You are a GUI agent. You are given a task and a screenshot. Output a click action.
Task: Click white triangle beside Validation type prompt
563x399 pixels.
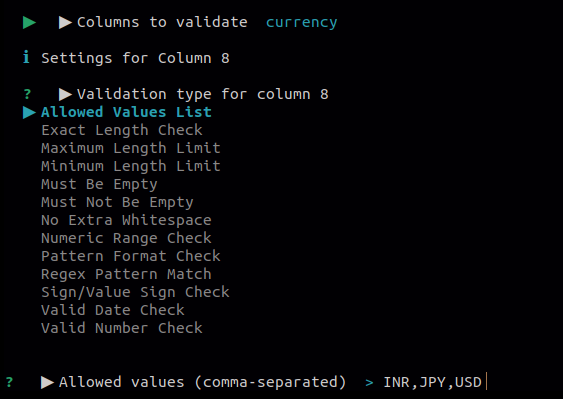click(65, 94)
